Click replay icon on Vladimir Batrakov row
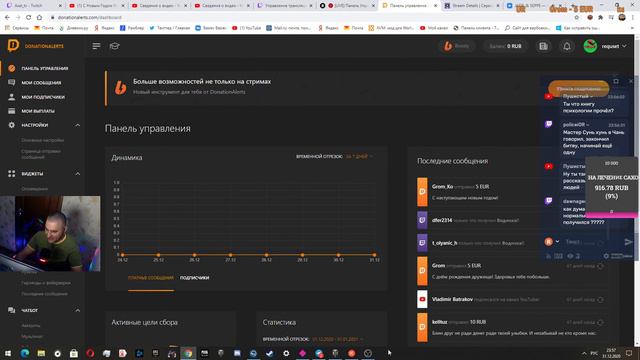Image resolution: width=640 pixels, height=360 pixels. (x=600, y=300)
